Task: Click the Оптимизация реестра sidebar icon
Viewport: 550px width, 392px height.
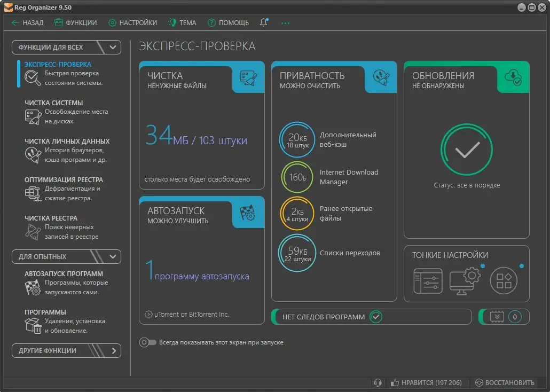Action: point(33,193)
